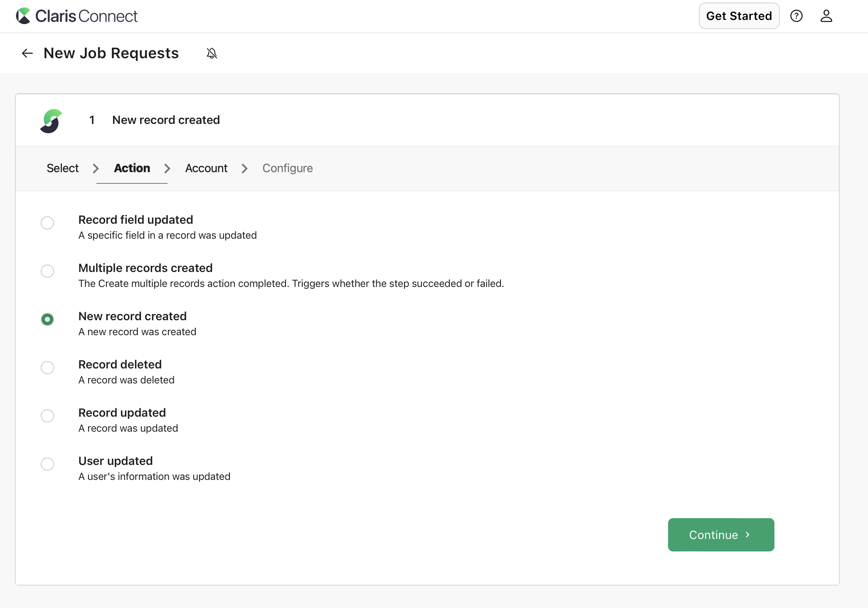Go to the Configure step
The height and width of the screenshot is (608, 868).
(x=287, y=168)
